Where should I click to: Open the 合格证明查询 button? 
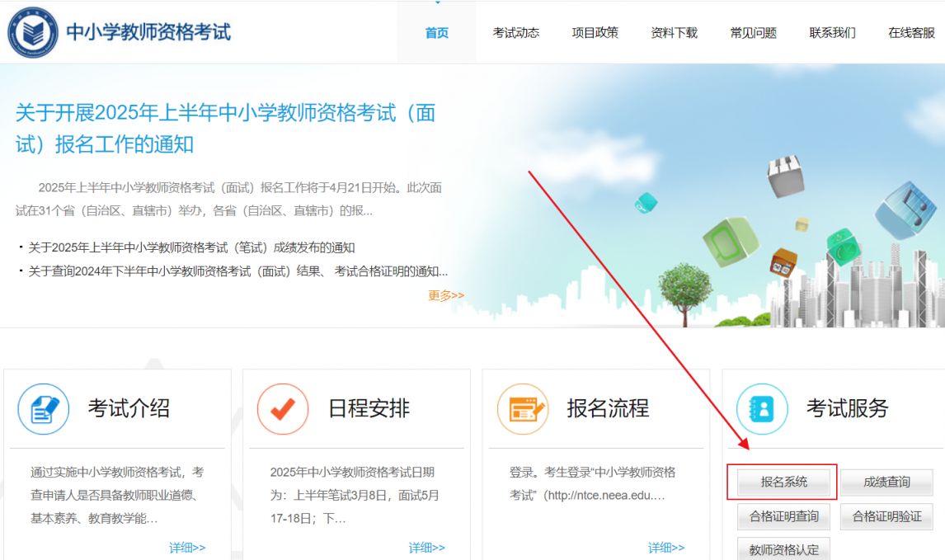click(x=783, y=516)
